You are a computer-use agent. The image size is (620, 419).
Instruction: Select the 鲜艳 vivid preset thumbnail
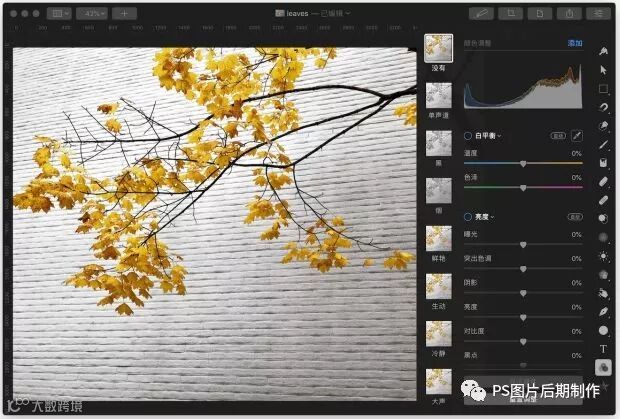[439, 239]
